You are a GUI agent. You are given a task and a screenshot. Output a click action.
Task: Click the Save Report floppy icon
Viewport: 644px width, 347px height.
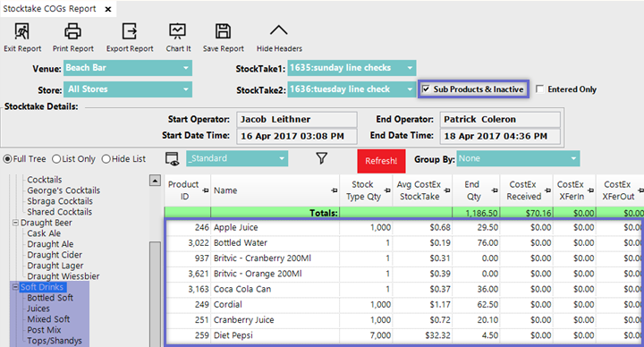coord(223,31)
